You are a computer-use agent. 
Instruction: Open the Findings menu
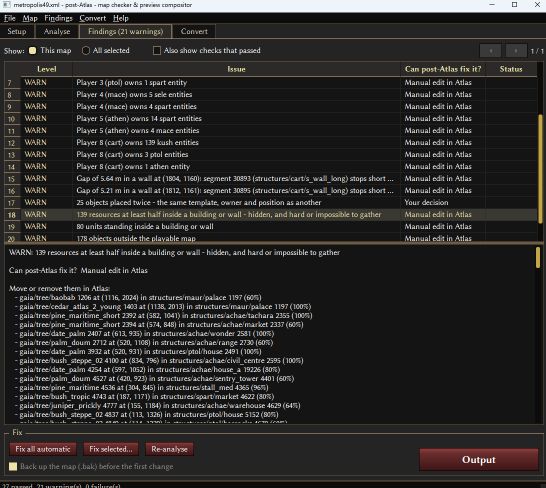coord(58,18)
